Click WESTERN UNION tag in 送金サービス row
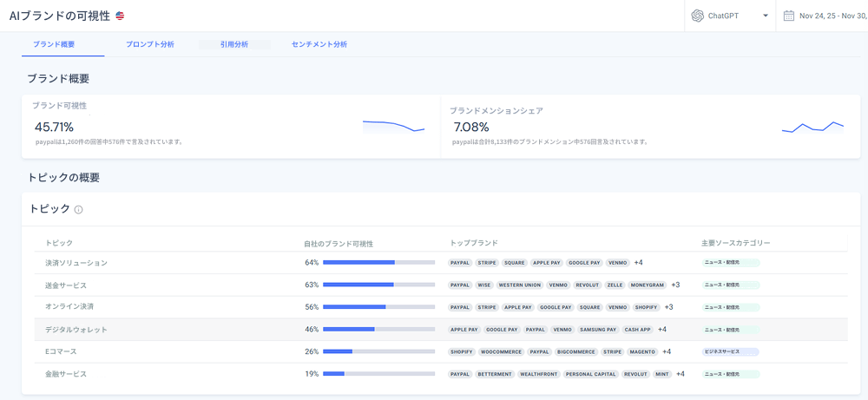Image resolution: width=868 pixels, height=400 pixels. (x=519, y=285)
